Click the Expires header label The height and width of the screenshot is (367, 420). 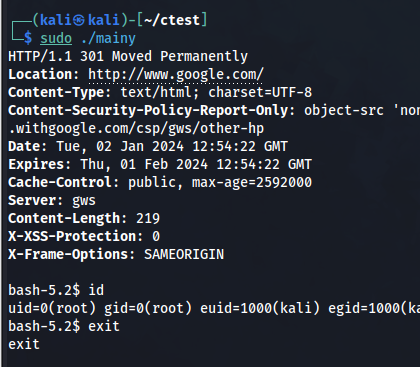pos(36,164)
